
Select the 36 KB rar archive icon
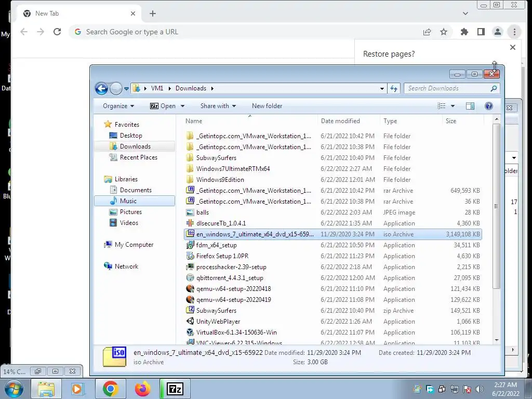190,201
